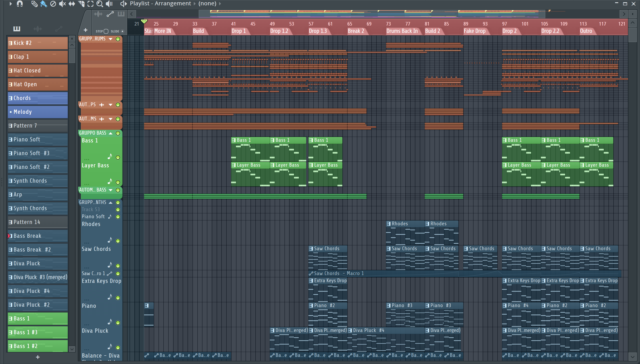
Task: Click piano keys icon above track headers
Action: [121, 14]
